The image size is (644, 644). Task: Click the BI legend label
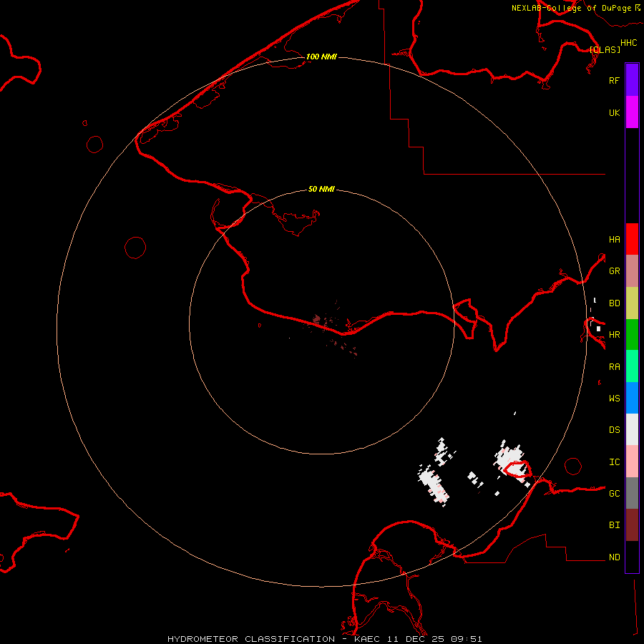tap(614, 525)
